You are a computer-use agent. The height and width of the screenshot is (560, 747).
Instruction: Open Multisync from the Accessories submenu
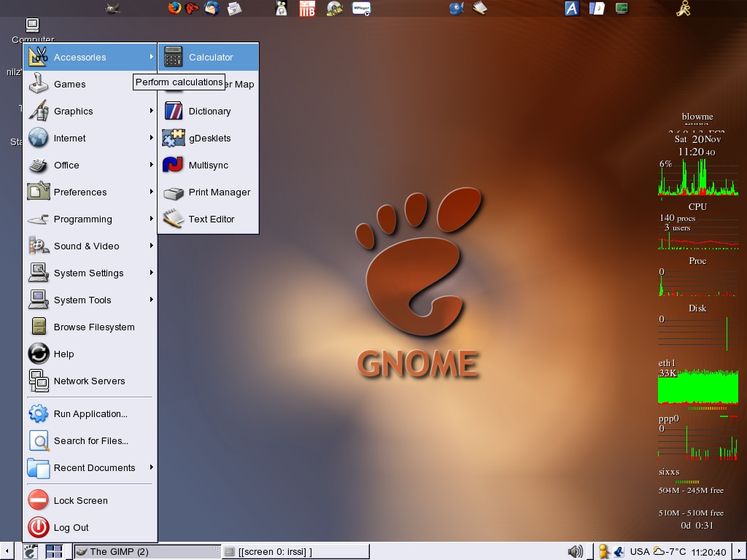tap(209, 166)
